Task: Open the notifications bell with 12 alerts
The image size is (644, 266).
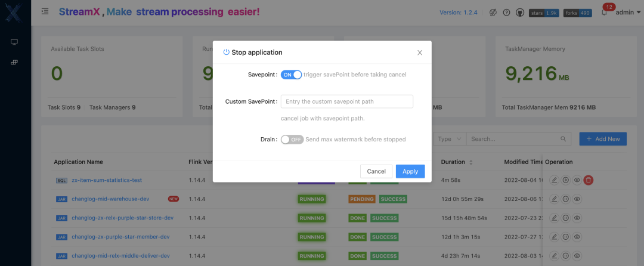Action: 604,13
